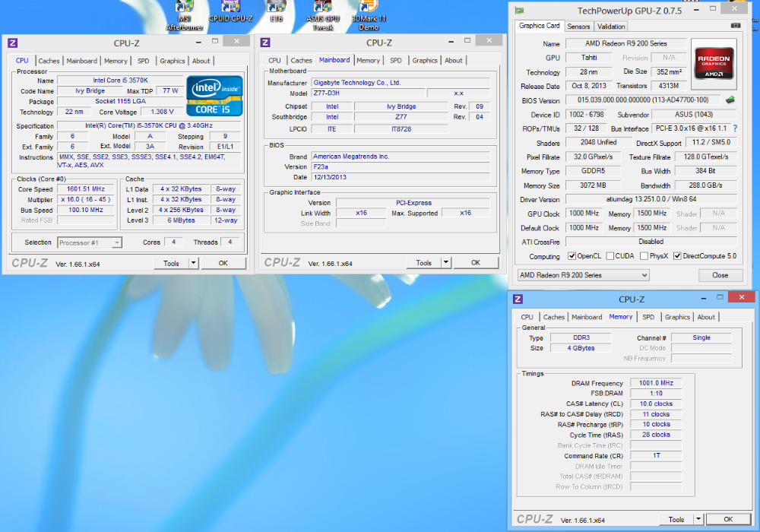
Task: Click the 'Gigabyte Technology Co., Ltd.' manufacturer value
Action: [401, 82]
